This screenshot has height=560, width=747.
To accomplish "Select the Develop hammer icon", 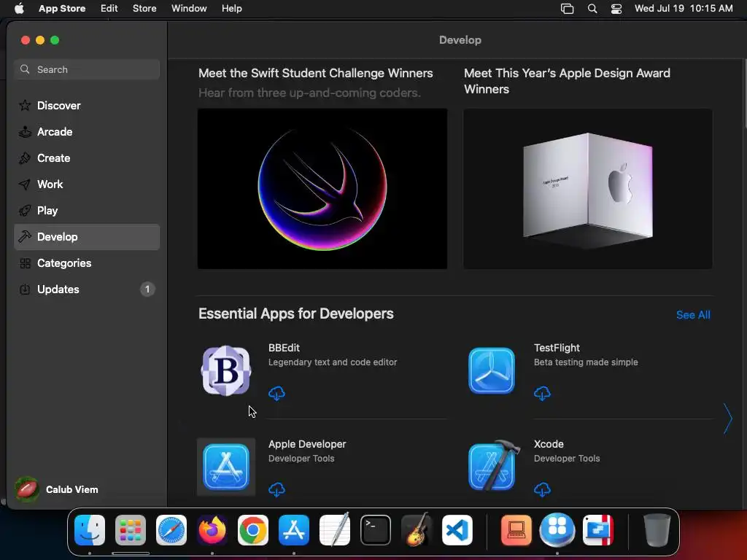I will pyautogui.click(x=25, y=237).
